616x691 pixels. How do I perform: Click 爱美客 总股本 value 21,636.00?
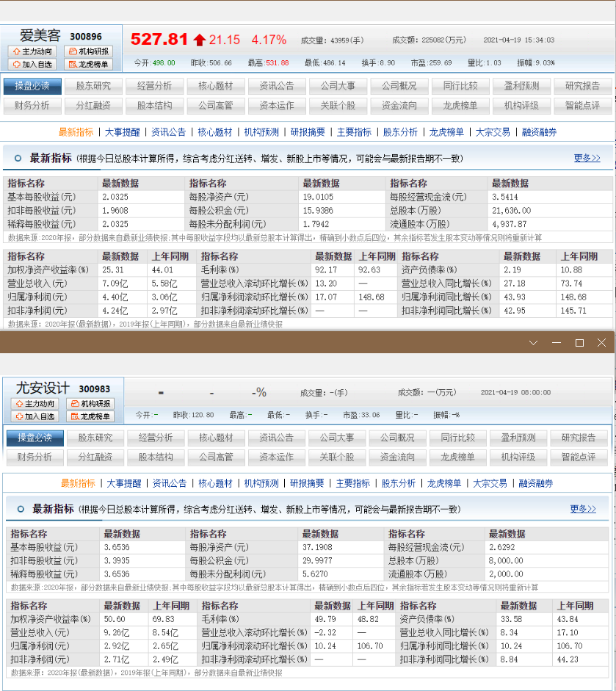tap(511, 211)
